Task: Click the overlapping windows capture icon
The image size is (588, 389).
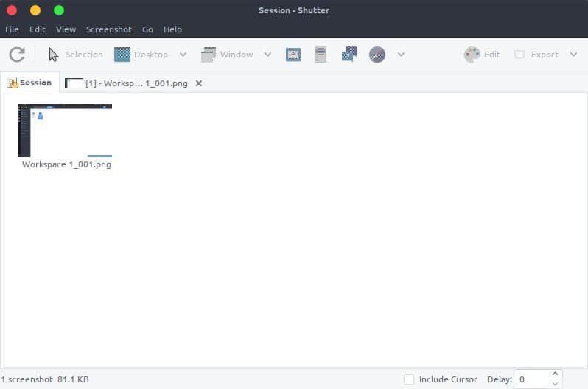Action: point(349,55)
